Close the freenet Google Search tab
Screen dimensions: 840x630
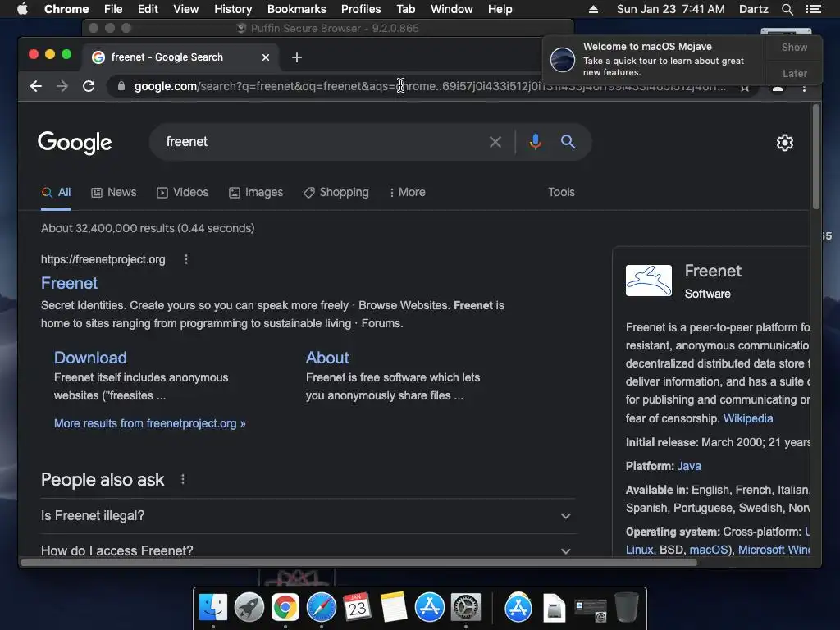coord(266,57)
